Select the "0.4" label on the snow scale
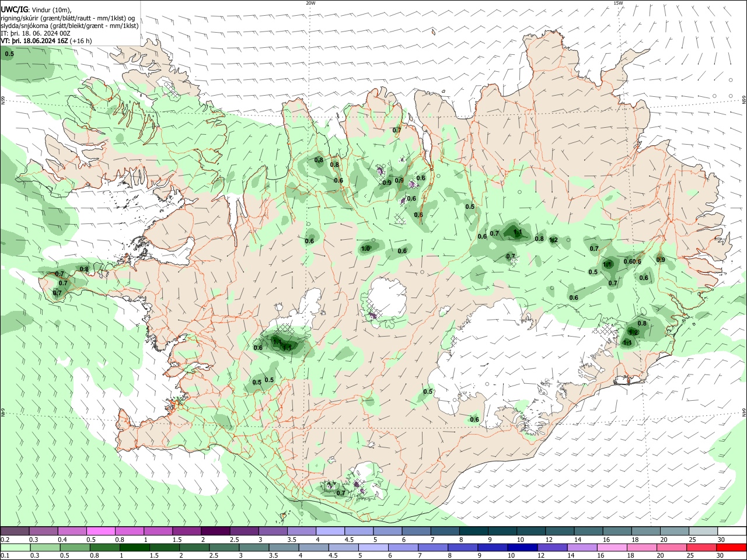Image resolution: width=747 pixels, height=560 pixels. (62, 540)
